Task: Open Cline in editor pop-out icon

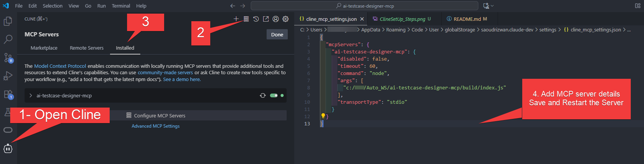Action: (266, 19)
